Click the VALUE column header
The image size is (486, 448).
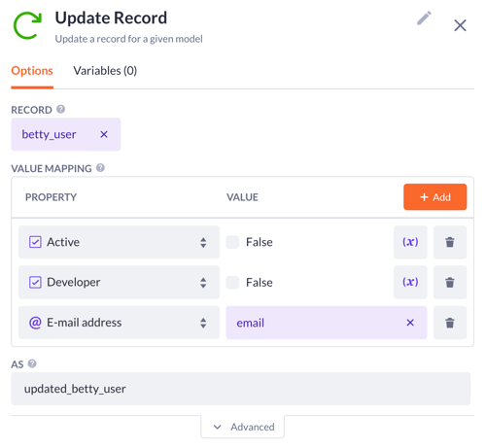242,197
